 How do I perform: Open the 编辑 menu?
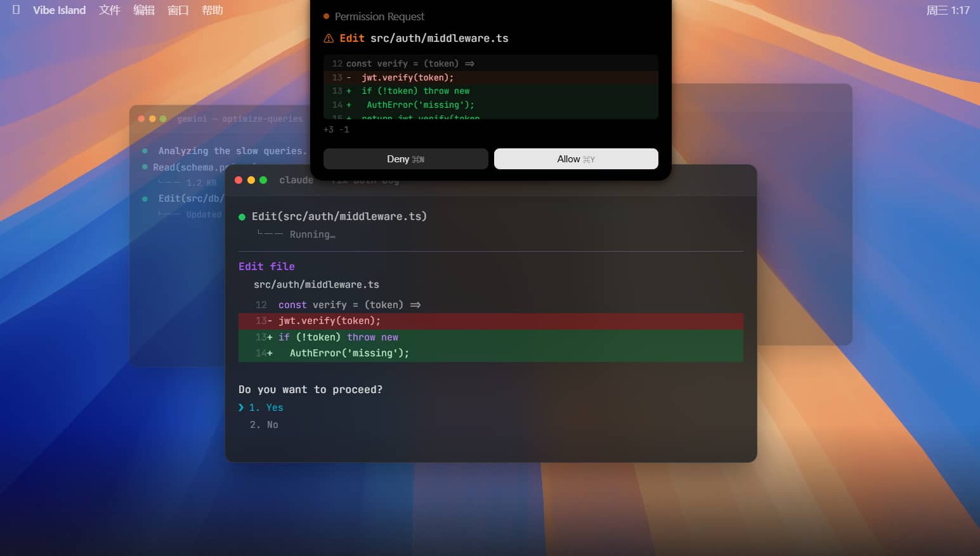tap(144, 10)
